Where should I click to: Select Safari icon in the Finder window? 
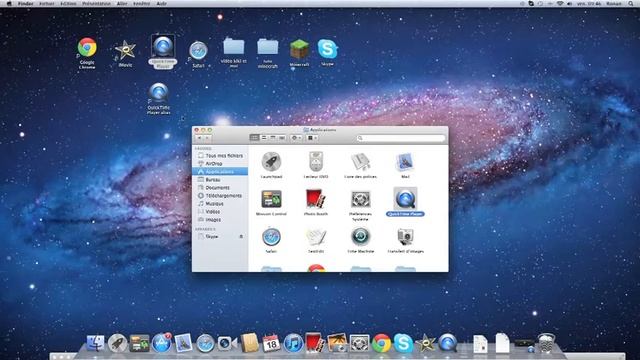(x=271, y=237)
